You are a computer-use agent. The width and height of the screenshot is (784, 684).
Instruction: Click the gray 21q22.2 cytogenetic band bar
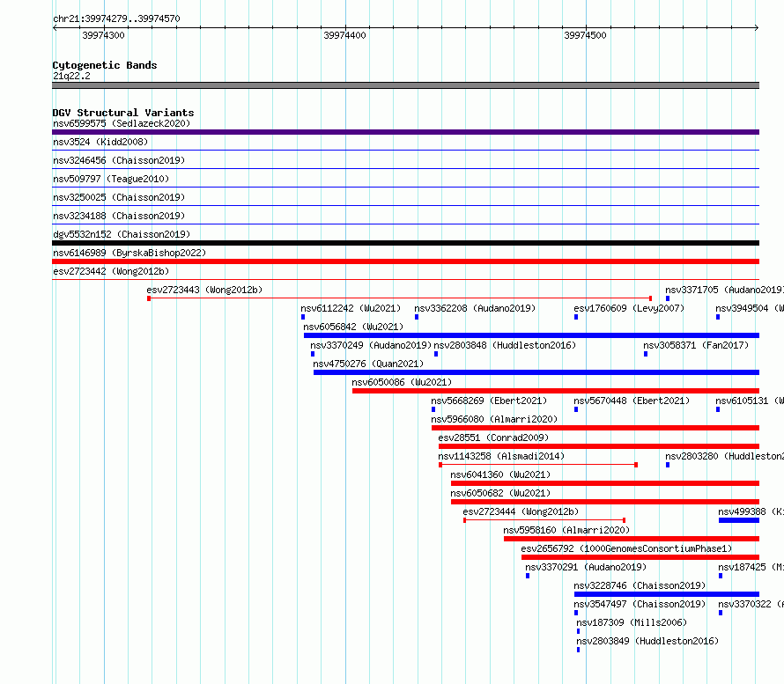pos(405,85)
